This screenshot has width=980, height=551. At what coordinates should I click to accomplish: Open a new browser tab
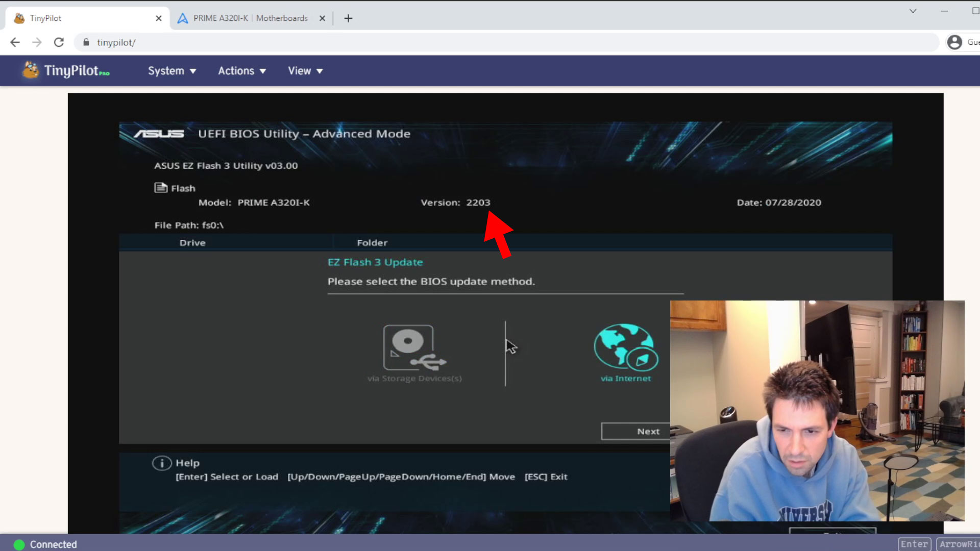(348, 18)
